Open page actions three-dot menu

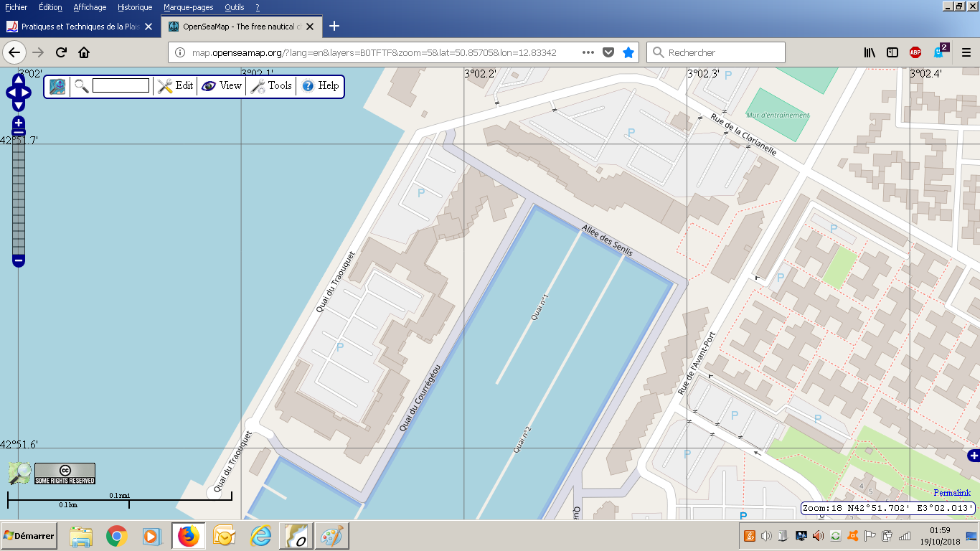(588, 52)
